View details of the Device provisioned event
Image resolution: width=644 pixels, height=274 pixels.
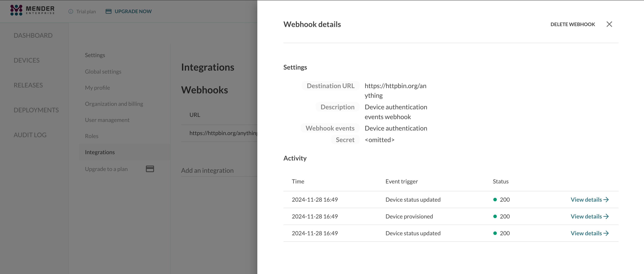coord(589,216)
